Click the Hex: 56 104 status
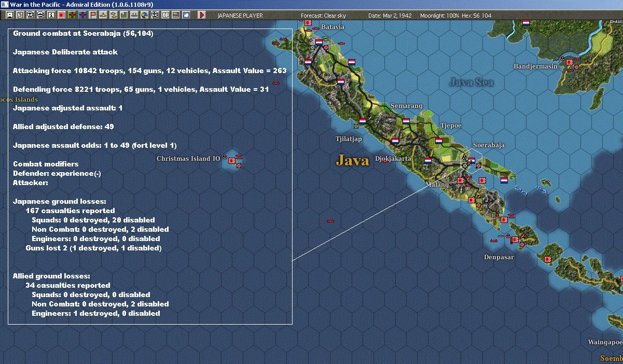This screenshot has width=623, height=364. [476, 16]
